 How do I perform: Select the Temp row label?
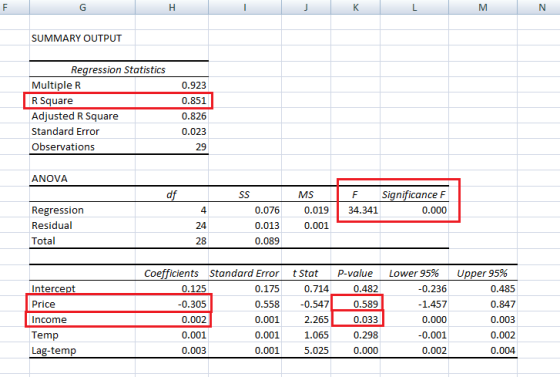(x=45, y=335)
